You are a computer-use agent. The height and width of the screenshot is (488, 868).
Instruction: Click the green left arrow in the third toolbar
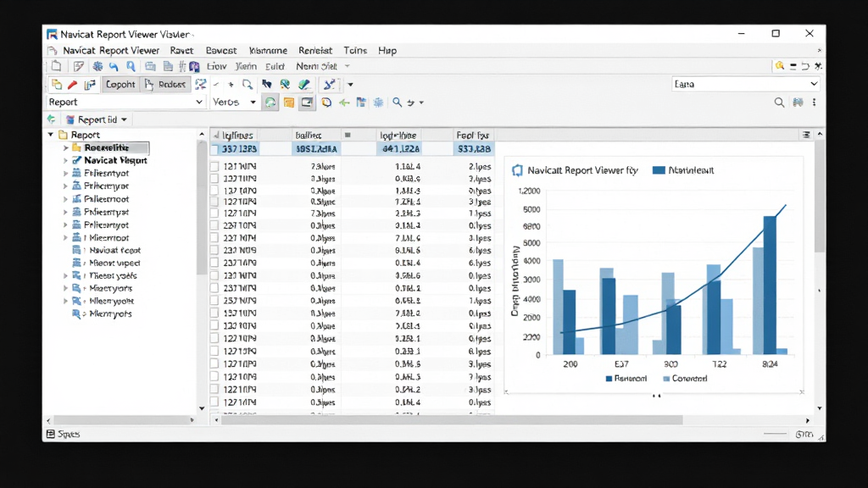point(344,103)
